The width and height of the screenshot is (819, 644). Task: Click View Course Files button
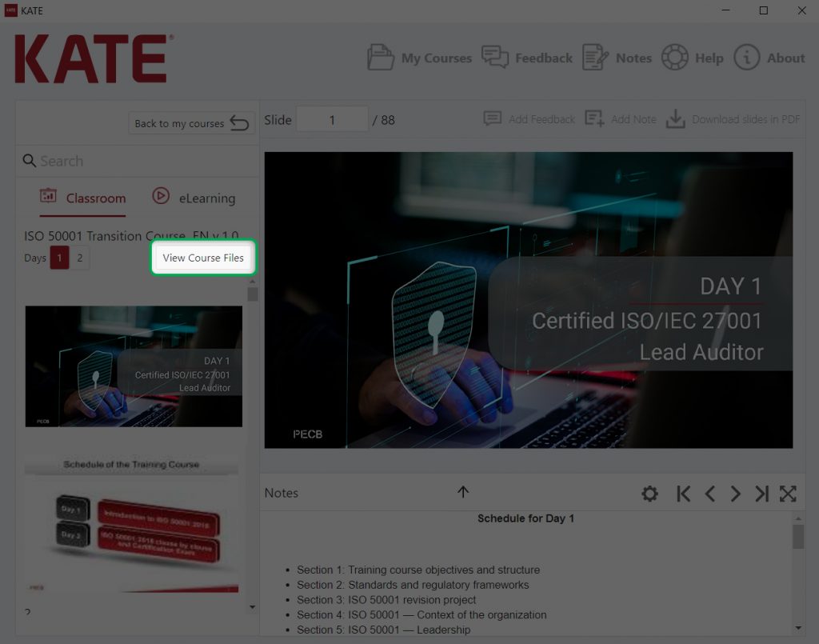[x=203, y=258]
